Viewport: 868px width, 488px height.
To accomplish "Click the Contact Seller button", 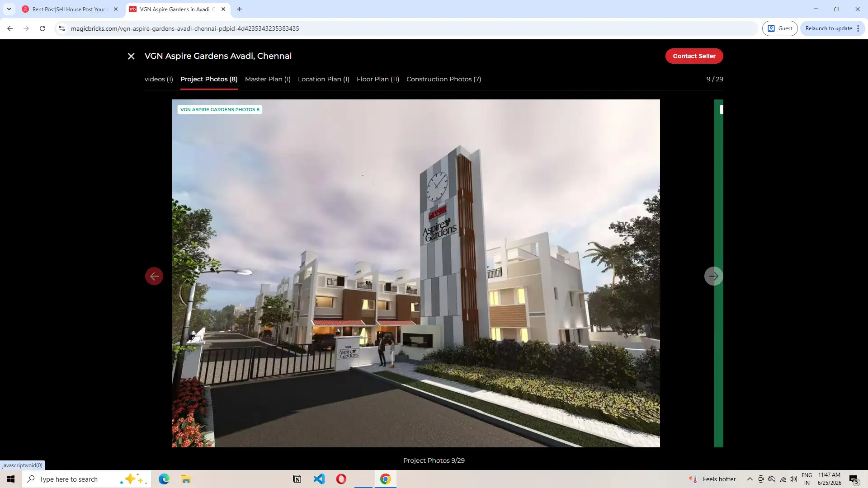I will [x=694, y=56].
